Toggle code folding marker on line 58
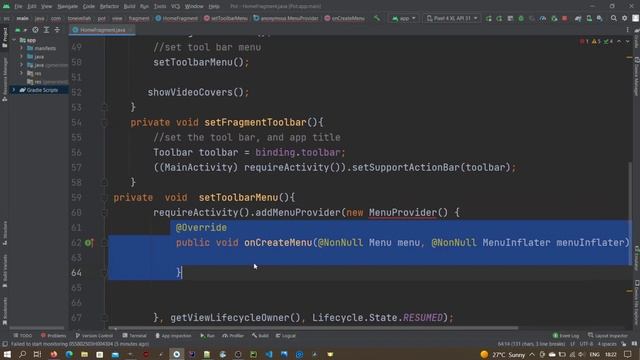 pyautogui.click(x=104, y=182)
